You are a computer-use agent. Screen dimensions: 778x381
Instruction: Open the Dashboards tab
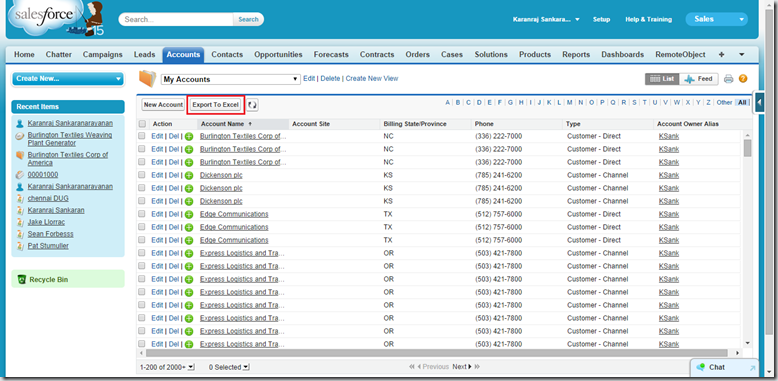pos(623,55)
